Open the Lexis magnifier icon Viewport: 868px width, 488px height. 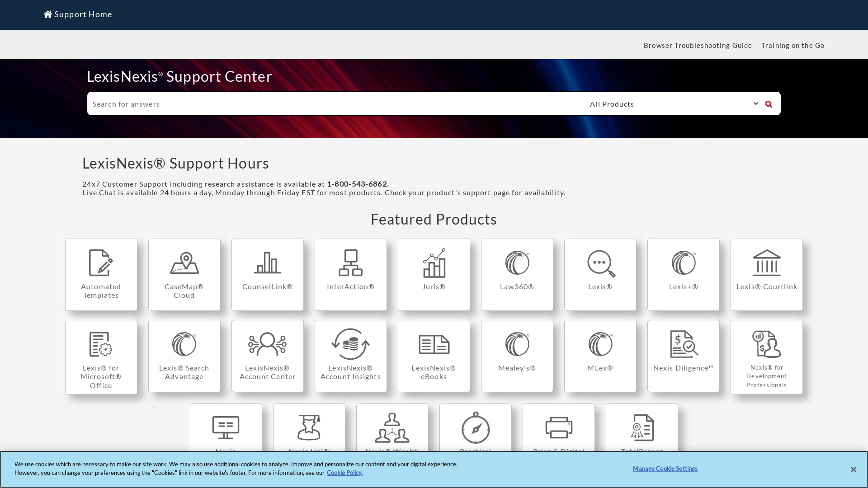pyautogui.click(x=601, y=263)
